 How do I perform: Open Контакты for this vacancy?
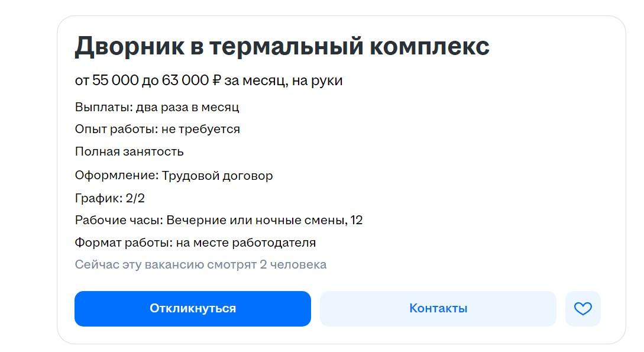coord(438,308)
